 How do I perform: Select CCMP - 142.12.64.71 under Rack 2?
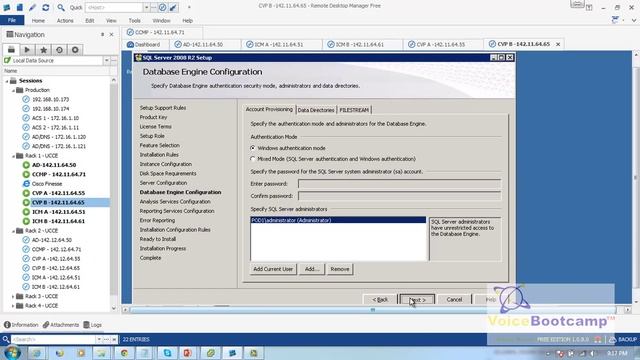coord(56,249)
